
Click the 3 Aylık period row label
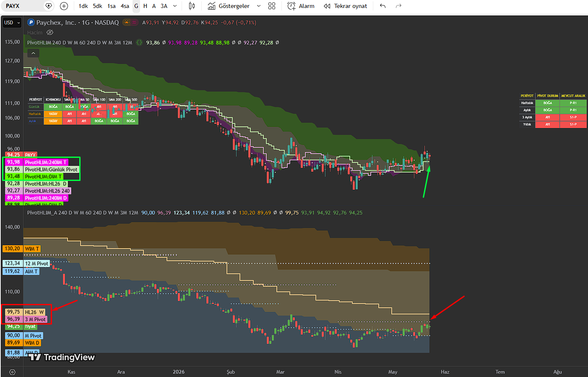click(527, 117)
